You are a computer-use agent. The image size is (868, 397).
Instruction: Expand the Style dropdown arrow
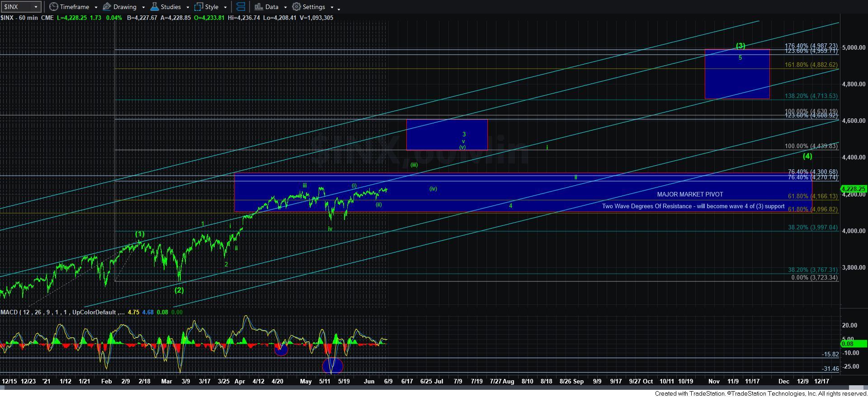tap(225, 7)
